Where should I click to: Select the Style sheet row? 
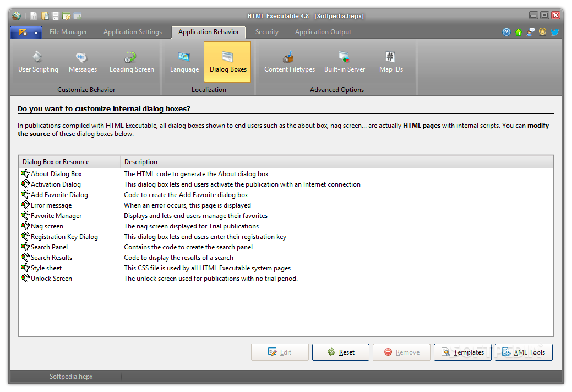286,268
